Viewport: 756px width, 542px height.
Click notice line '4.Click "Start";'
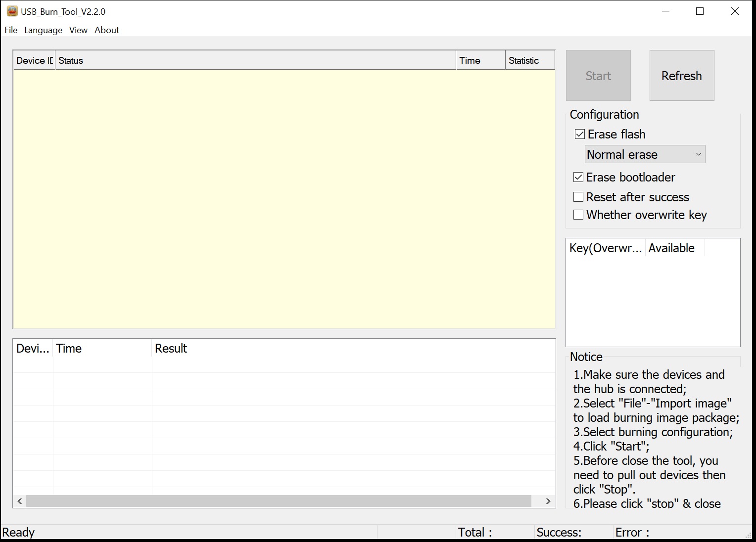click(x=612, y=447)
